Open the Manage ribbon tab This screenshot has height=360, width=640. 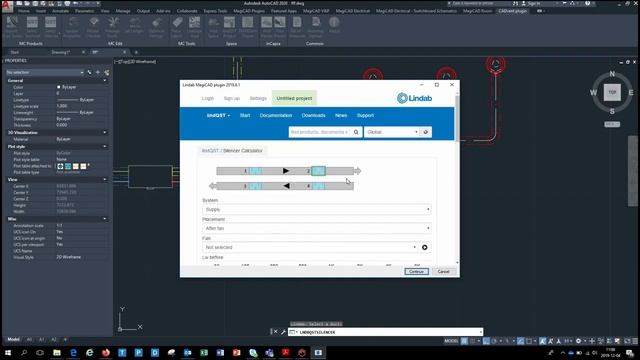click(123, 11)
